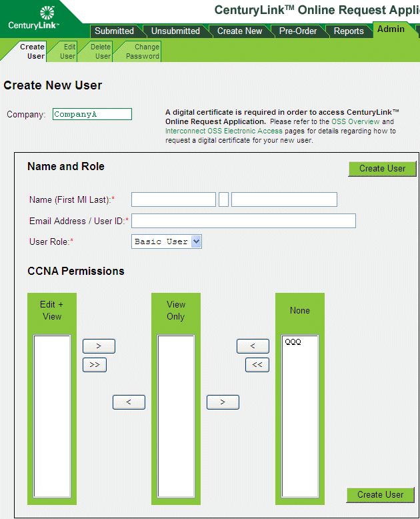Focus the middle initial name box

[x=223, y=199]
